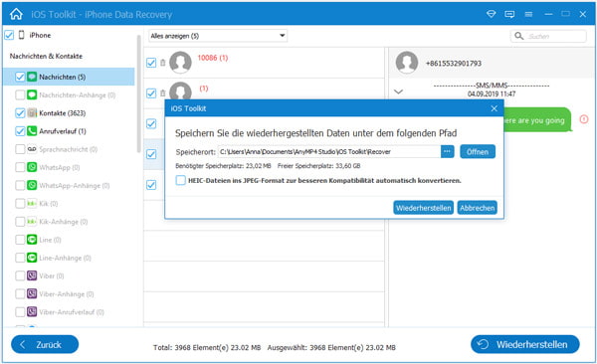
Task: Click the avatar of the 10086 conversation
Action: pos(180,63)
